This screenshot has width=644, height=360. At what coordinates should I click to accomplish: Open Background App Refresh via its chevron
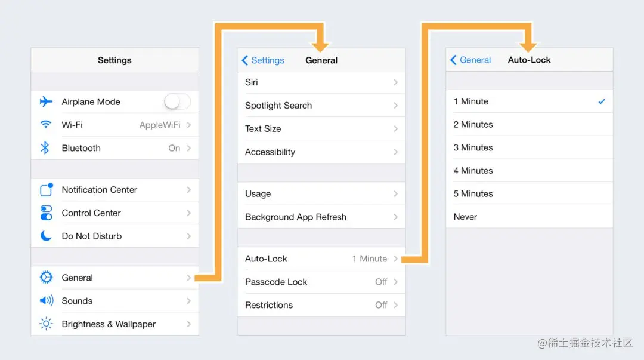pyautogui.click(x=397, y=217)
